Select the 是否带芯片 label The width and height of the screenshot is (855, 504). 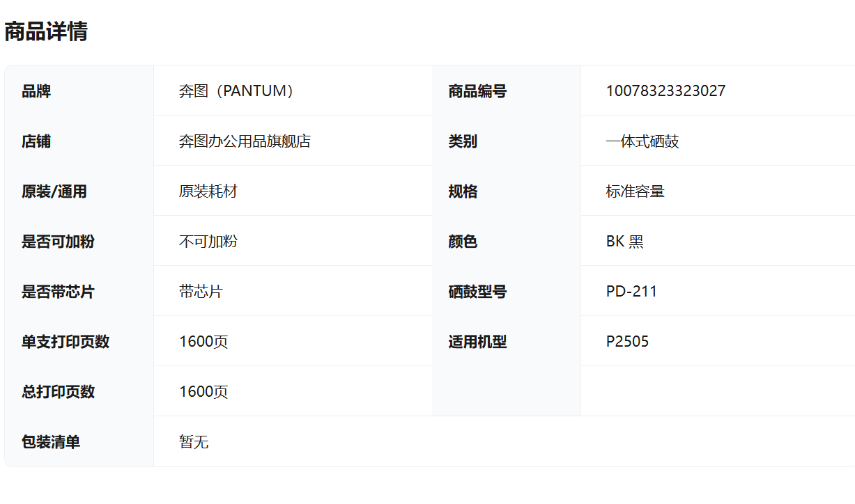pos(58,292)
